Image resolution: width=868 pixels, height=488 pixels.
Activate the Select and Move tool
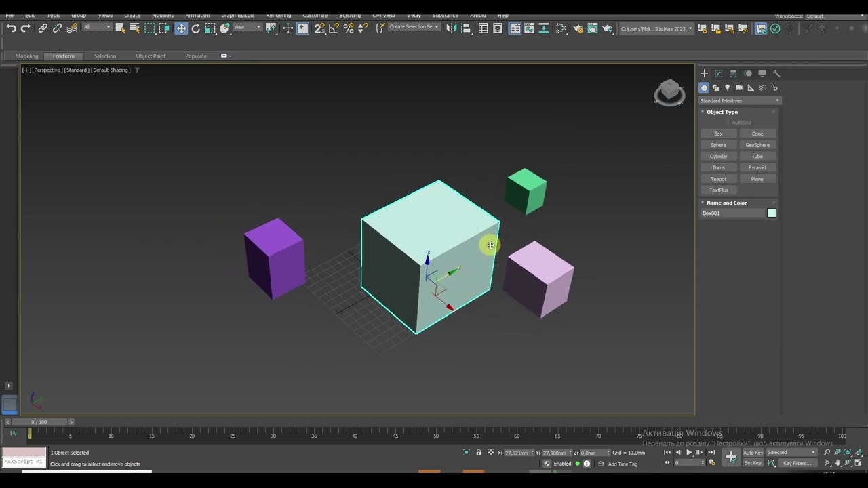tap(181, 28)
